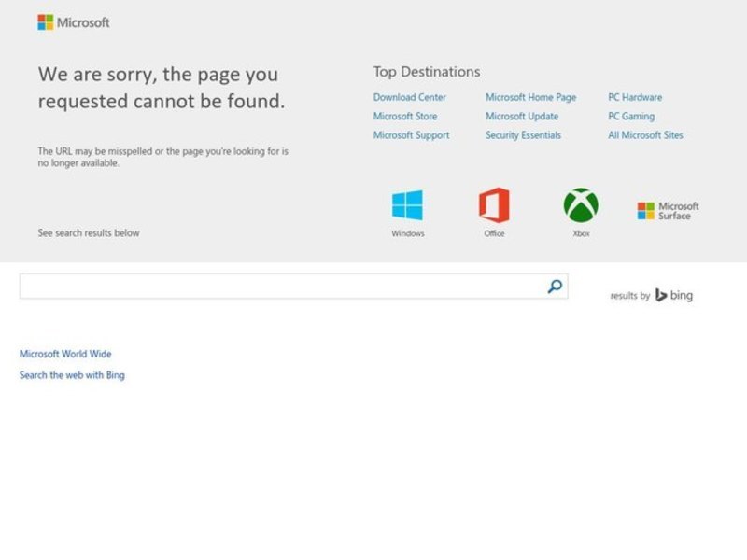Viewport: 747px width, 560px height.
Task: Go to the PC Gaming link
Action: (x=631, y=117)
